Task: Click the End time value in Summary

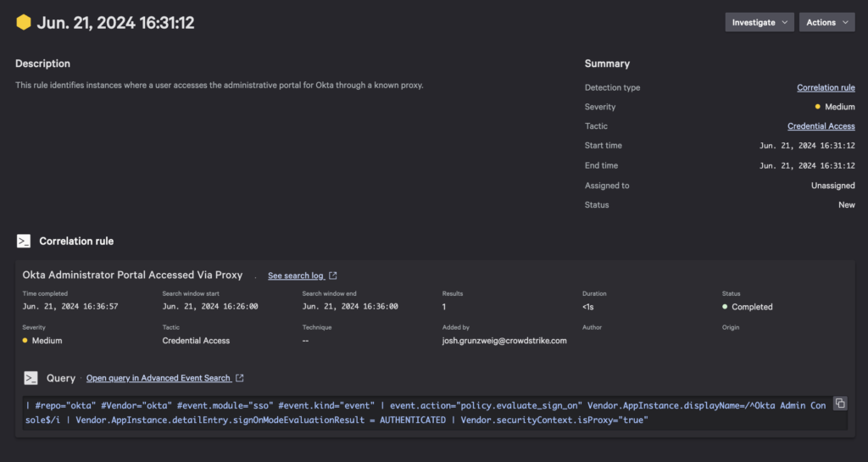Action: tap(807, 165)
